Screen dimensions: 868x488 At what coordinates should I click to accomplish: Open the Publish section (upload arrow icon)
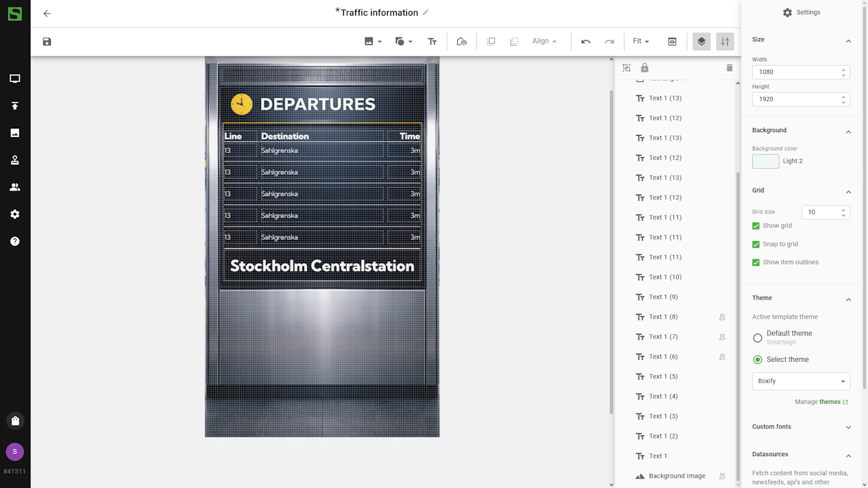pos(15,106)
